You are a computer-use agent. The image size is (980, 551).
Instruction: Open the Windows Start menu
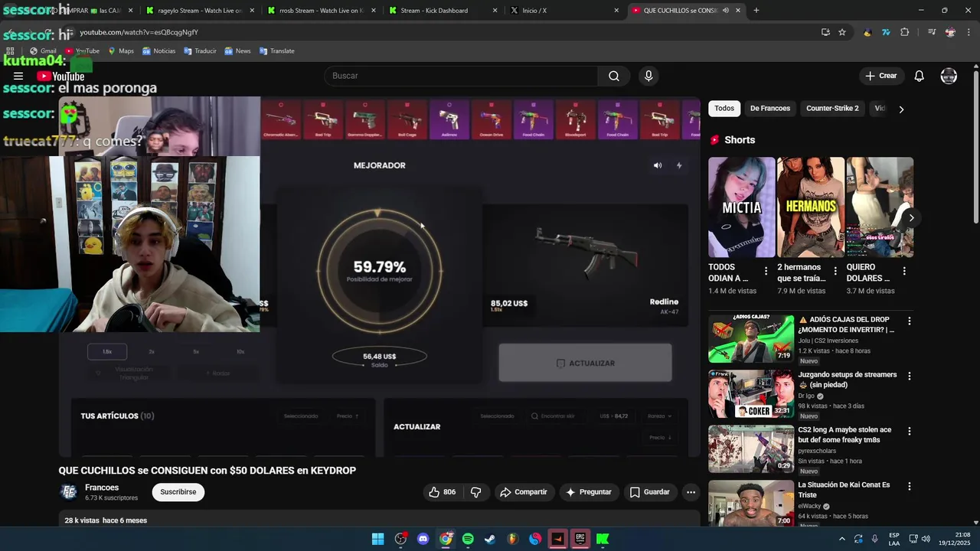[x=378, y=539]
